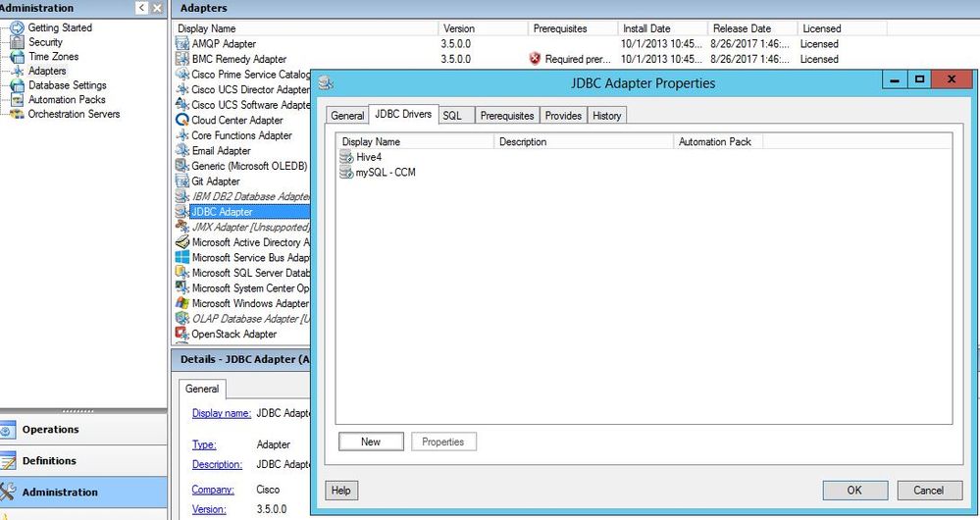
Task: Click the Automation Packs icon
Action: 18,100
